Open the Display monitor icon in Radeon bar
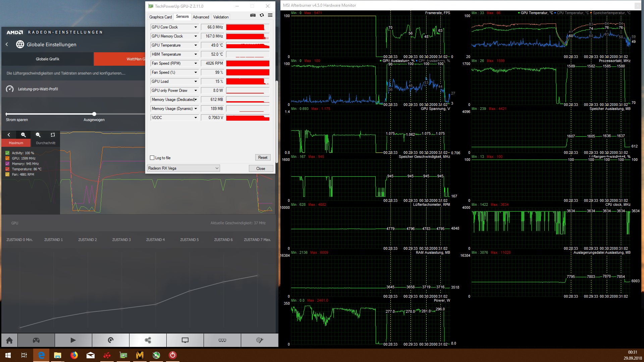Screen dimensions: 644x362 coord(185,340)
